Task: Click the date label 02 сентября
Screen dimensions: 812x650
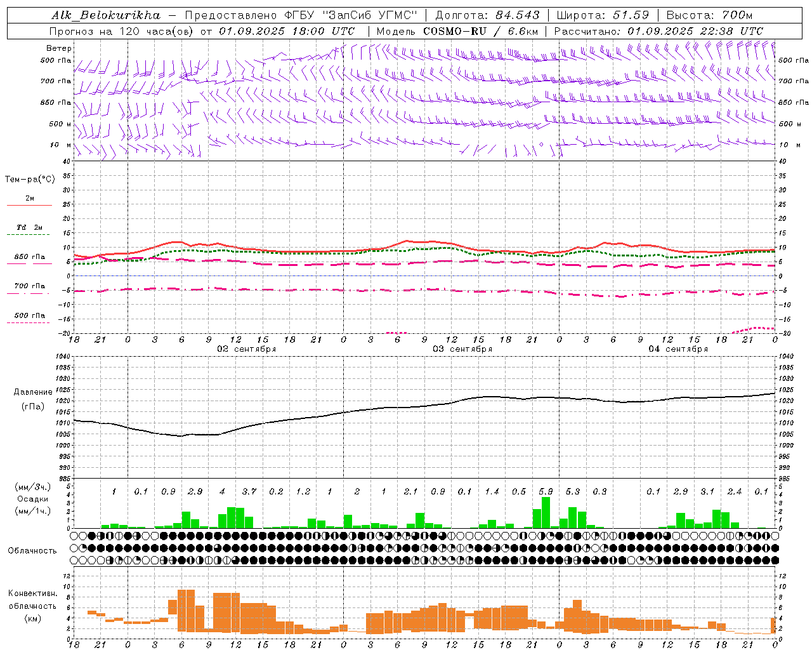Action: pyautogui.click(x=246, y=349)
